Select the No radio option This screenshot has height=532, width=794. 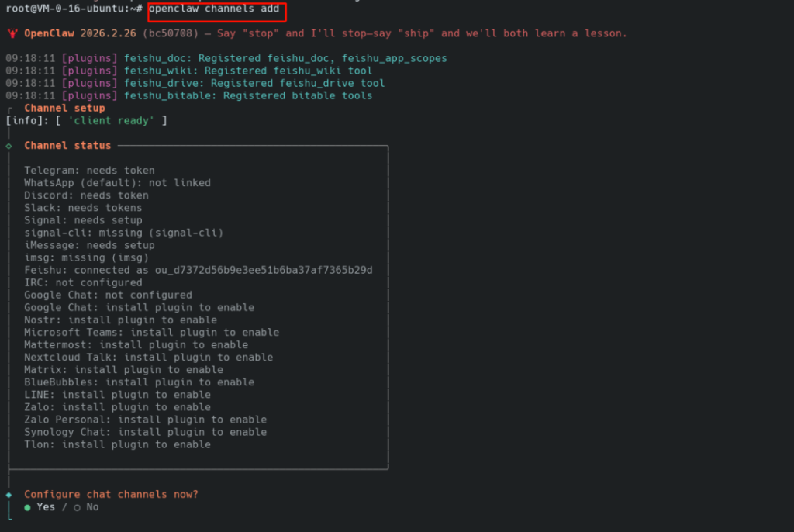click(x=77, y=507)
